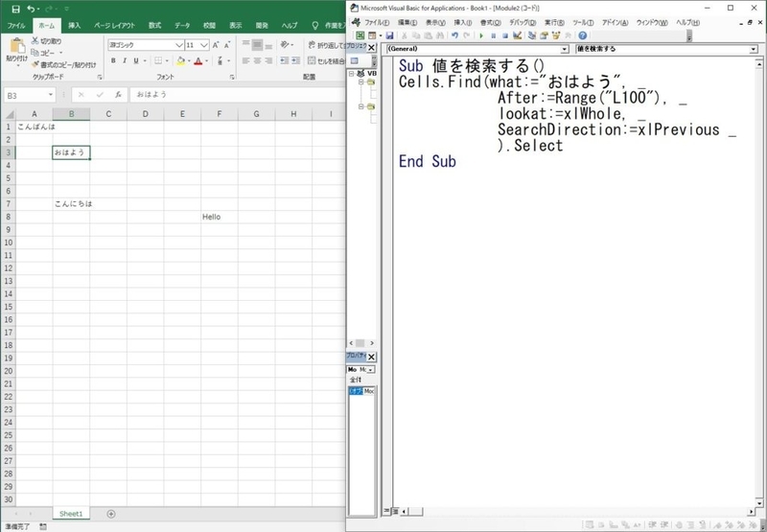The height and width of the screenshot is (532, 767).
Task: Run the macro with green play icon
Action: tap(481, 35)
